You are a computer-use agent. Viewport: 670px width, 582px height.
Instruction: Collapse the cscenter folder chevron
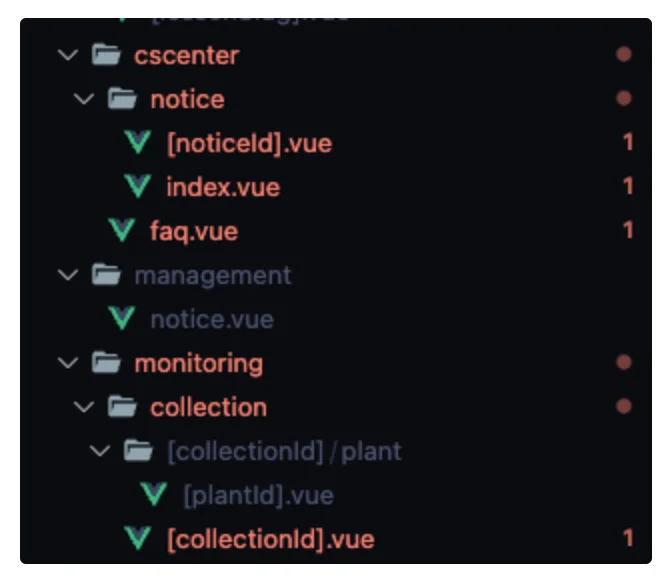coord(68,55)
